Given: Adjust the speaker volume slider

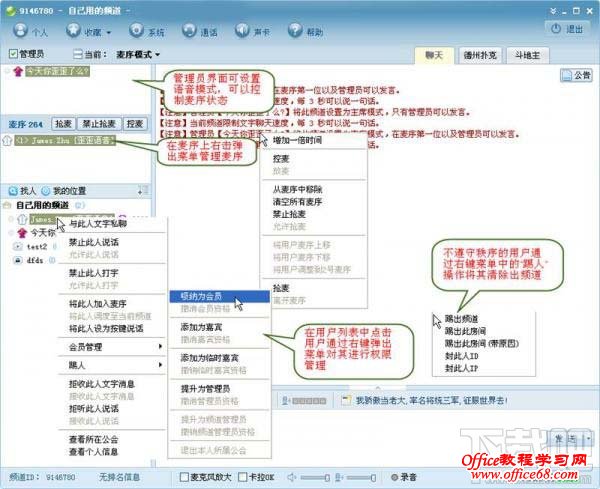Looking at the screenshot, I should pyautogui.click(x=315, y=478).
